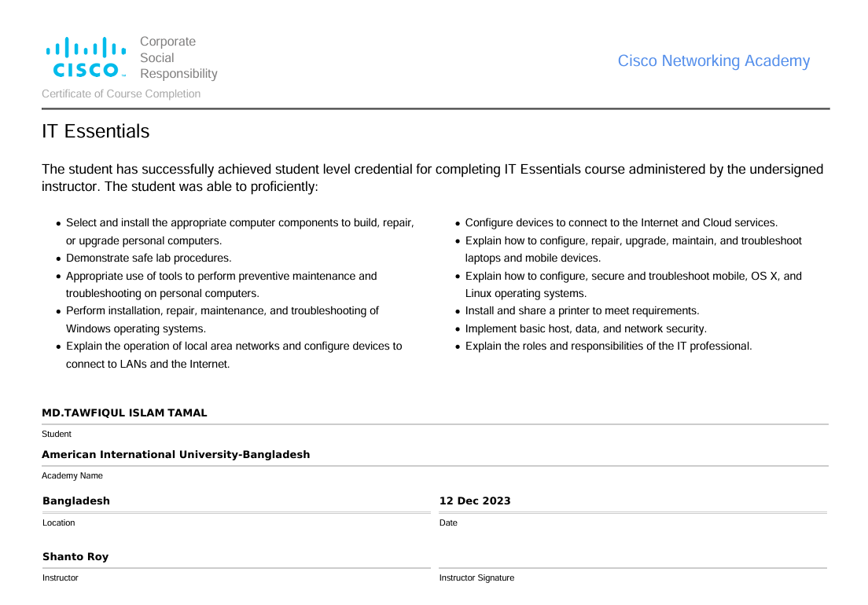Click the Demonstrate safe lab procedures bullet
The width and height of the screenshot is (868, 605).
[149, 258]
